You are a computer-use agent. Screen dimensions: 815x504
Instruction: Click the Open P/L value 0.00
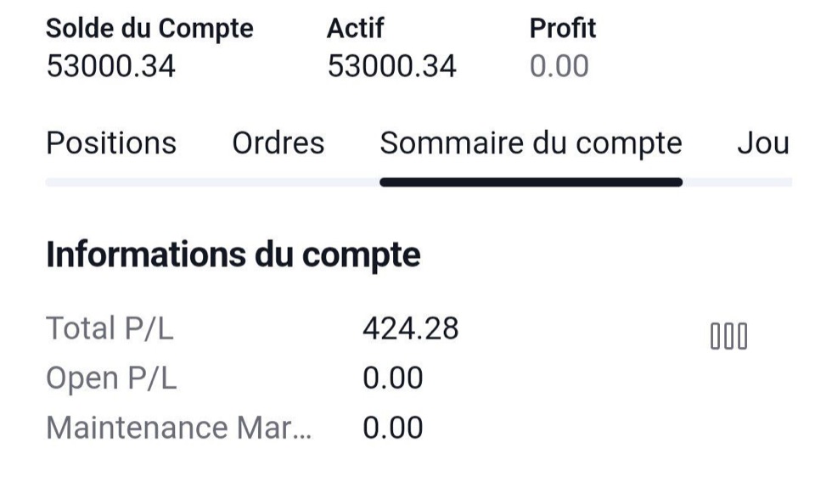(393, 378)
